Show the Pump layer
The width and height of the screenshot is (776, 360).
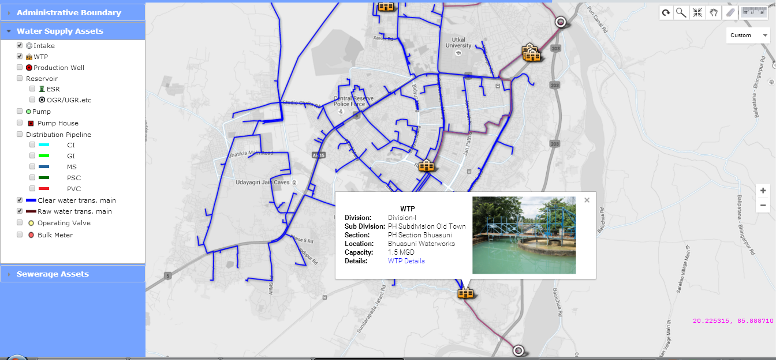click(x=20, y=111)
